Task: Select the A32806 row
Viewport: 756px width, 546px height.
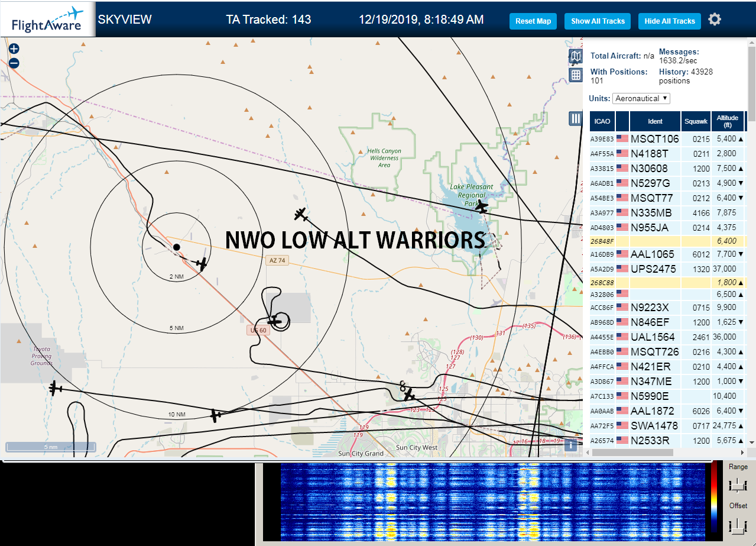Action: pos(668,294)
